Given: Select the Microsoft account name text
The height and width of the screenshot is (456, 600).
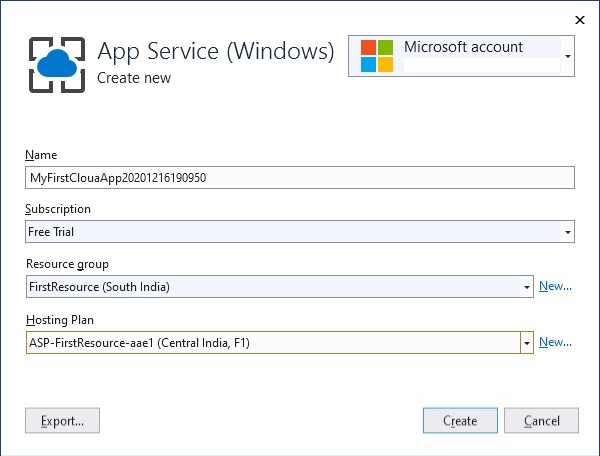Looking at the screenshot, I should [x=463, y=47].
